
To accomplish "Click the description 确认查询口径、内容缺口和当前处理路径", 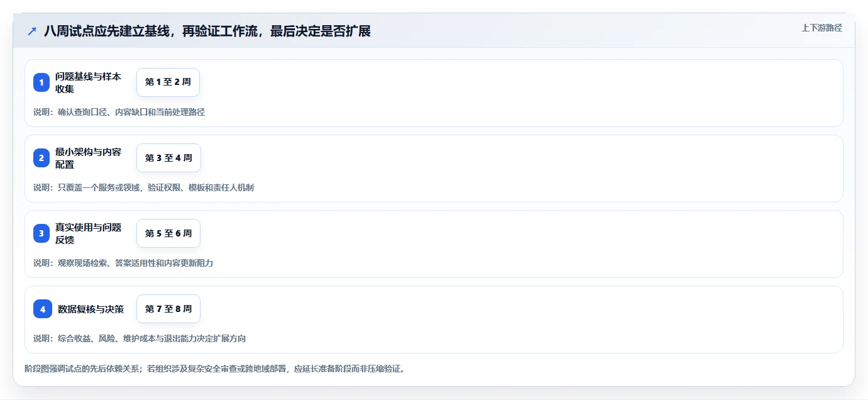I will tap(131, 112).
